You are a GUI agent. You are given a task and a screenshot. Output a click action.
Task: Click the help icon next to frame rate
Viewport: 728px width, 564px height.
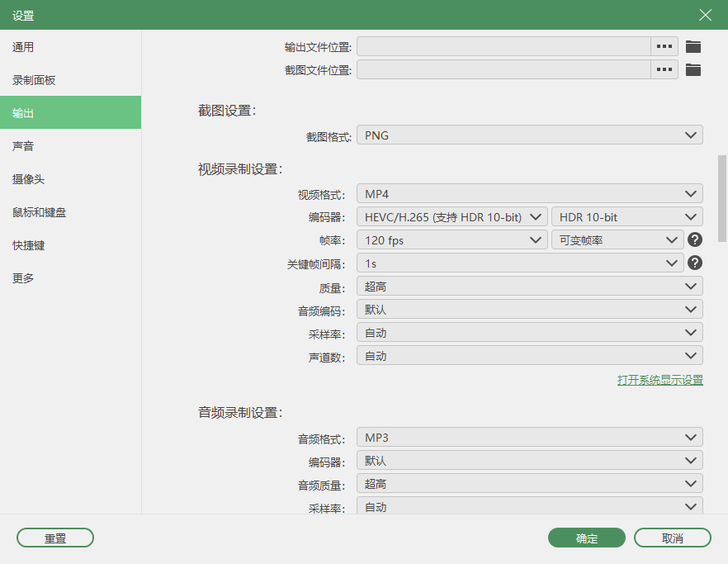694,239
